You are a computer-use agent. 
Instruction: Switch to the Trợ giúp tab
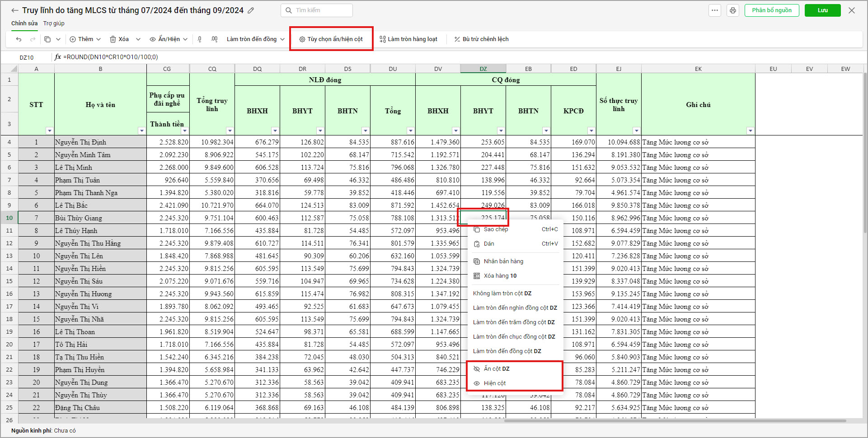click(54, 23)
